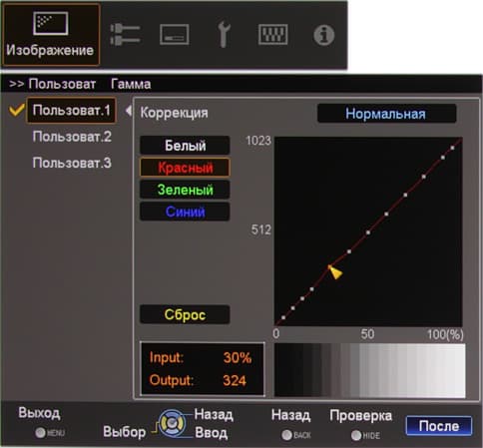The width and height of the screenshot is (483, 448).
Task: Select Пользоват.2 preset
Action: pyautogui.click(x=72, y=137)
